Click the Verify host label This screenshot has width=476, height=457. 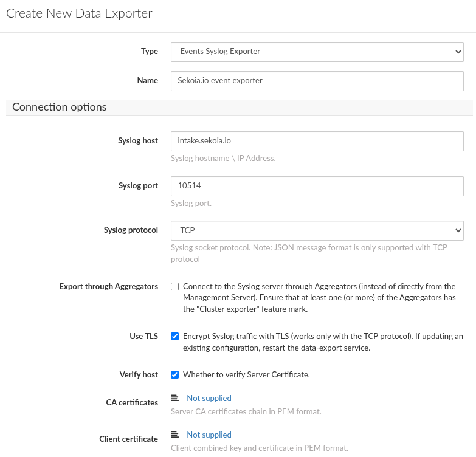click(x=139, y=374)
